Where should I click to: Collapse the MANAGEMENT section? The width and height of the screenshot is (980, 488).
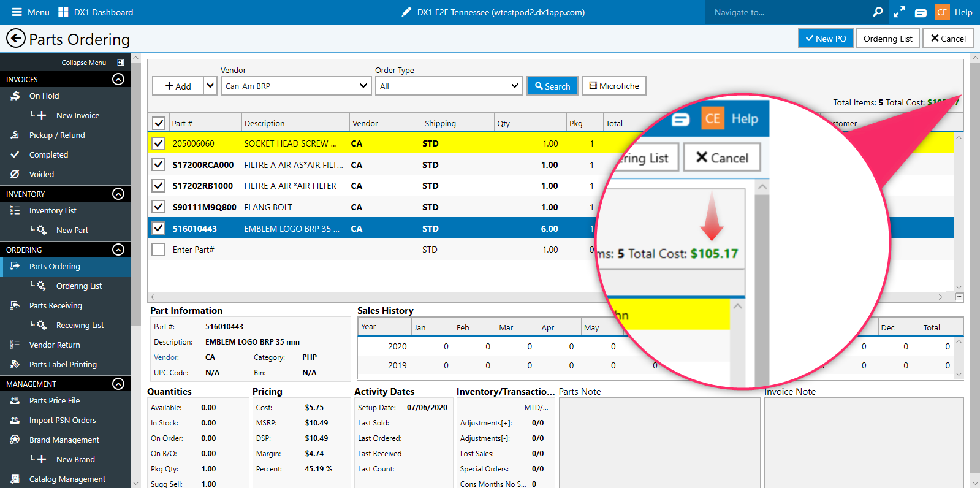(118, 384)
